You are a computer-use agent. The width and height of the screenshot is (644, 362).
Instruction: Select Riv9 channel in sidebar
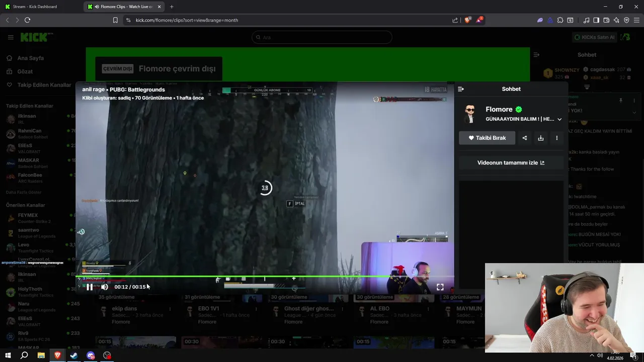(38, 336)
